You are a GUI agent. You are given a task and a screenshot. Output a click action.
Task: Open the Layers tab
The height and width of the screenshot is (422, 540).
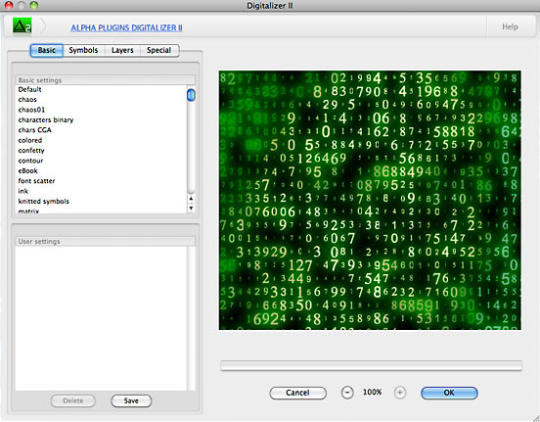pos(122,50)
